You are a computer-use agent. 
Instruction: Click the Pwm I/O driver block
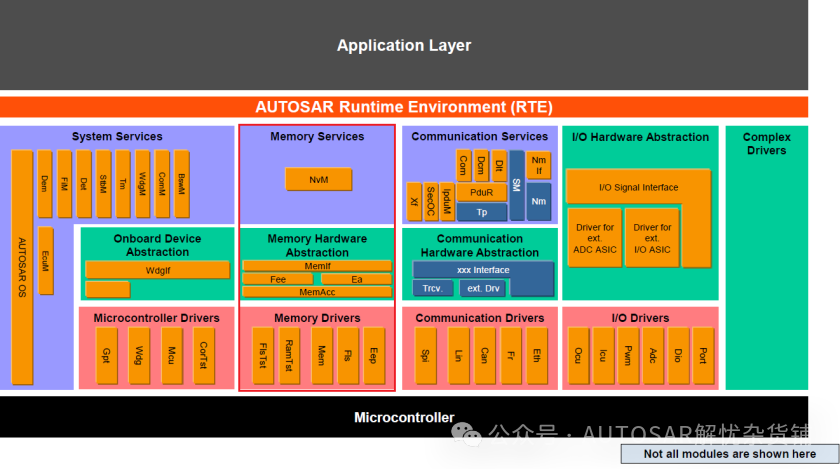pyautogui.click(x=627, y=355)
